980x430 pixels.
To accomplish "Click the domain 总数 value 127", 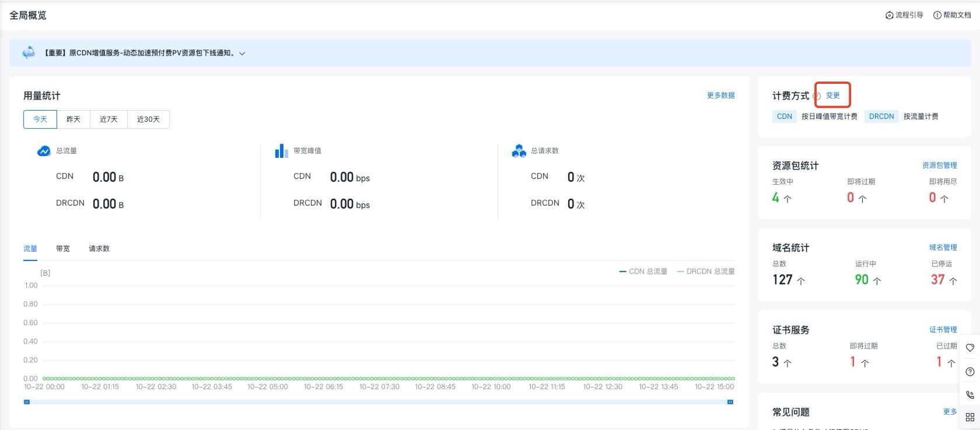I will coord(783,280).
